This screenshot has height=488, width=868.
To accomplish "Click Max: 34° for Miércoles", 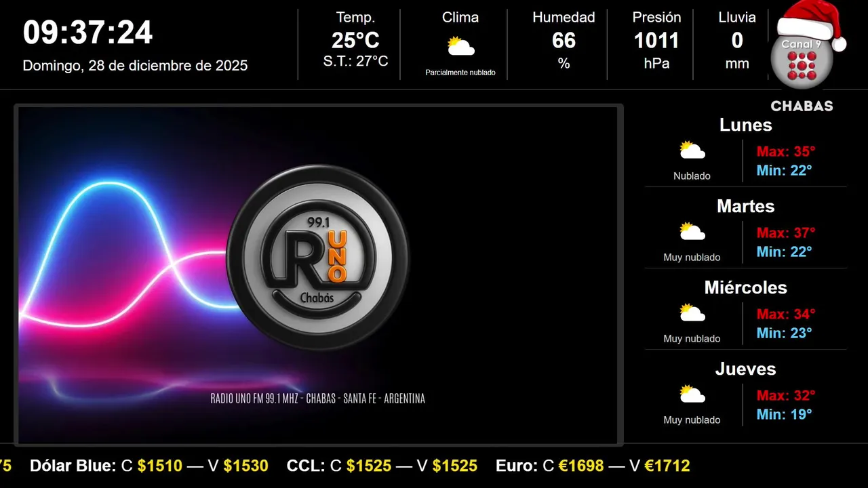I will pos(786,314).
